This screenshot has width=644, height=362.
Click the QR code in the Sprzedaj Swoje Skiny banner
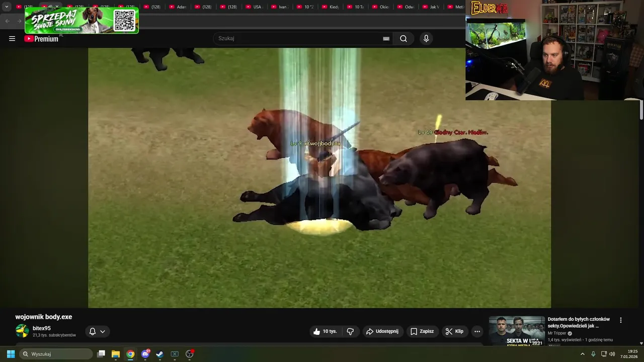(x=124, y=20)
